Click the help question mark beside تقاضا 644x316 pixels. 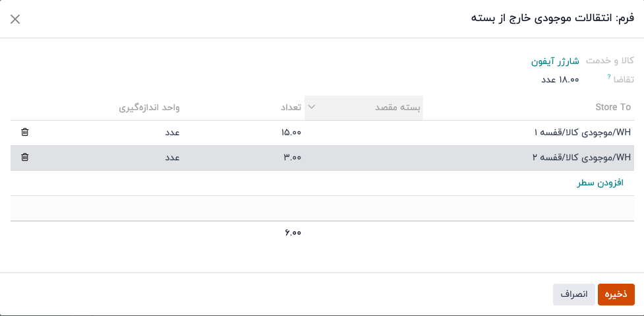[609, 77]
